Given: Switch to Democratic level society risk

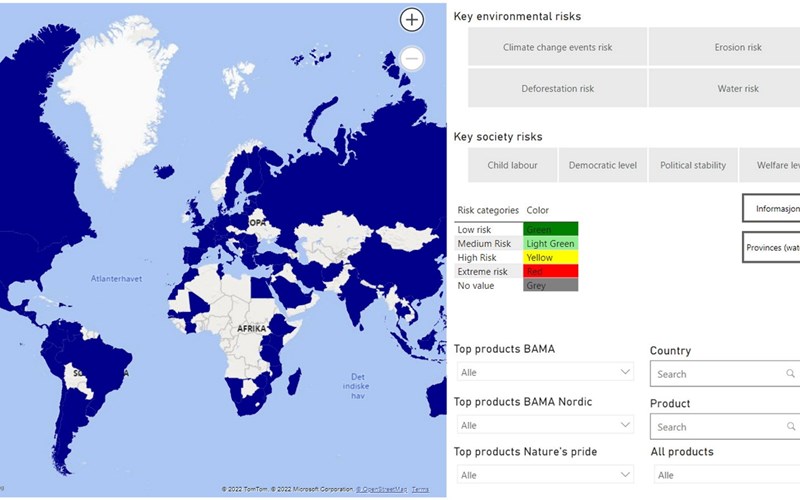Looking at the screenshot, I should click(603, 165).
